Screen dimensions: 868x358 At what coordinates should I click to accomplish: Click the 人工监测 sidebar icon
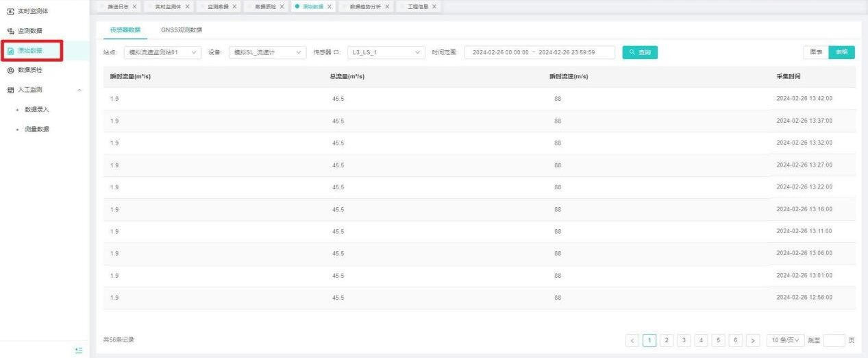10,90
